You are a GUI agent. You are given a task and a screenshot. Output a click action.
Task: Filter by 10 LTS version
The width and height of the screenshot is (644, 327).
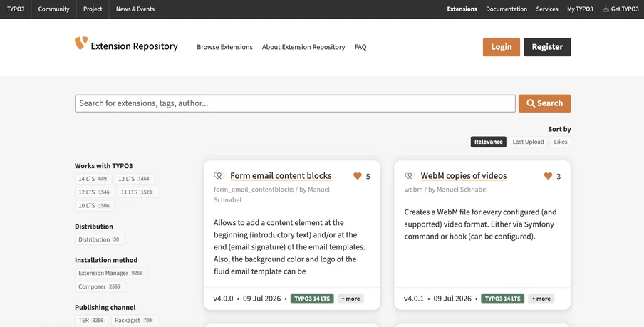[94, 206]
